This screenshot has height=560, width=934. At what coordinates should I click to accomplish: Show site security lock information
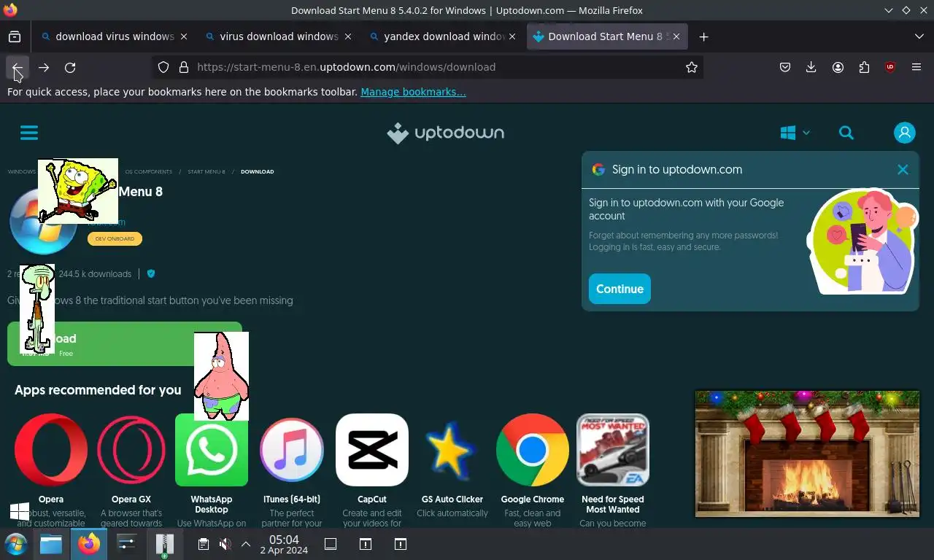184,67
